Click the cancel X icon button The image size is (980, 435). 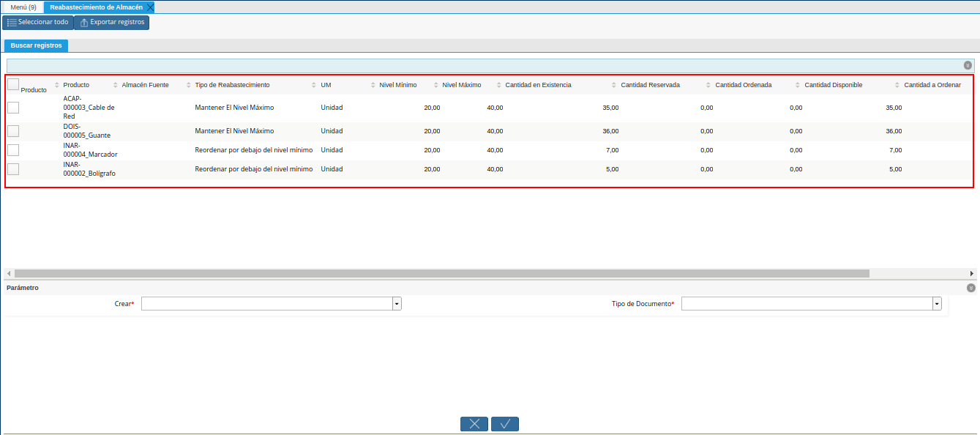point(474,423)
